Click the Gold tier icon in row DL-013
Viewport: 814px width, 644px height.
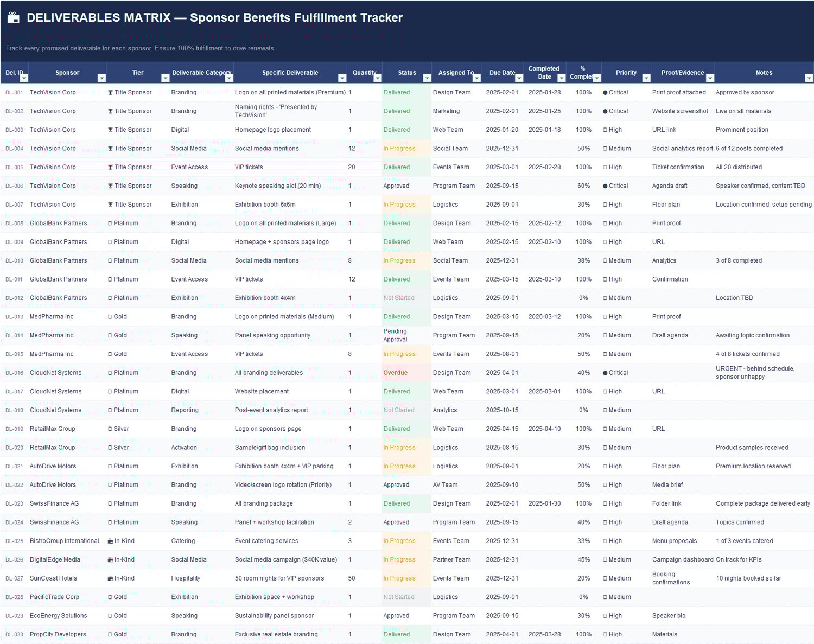click(x=110, y=317)
